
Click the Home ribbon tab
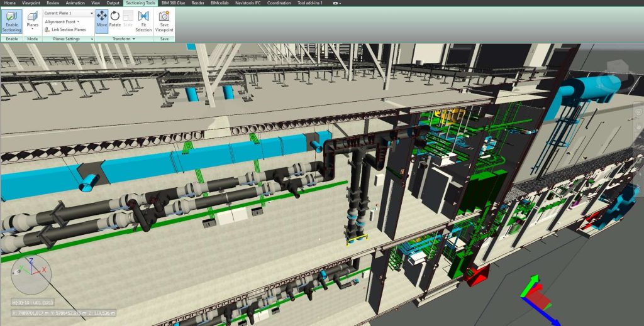click(x=9, y=3)
